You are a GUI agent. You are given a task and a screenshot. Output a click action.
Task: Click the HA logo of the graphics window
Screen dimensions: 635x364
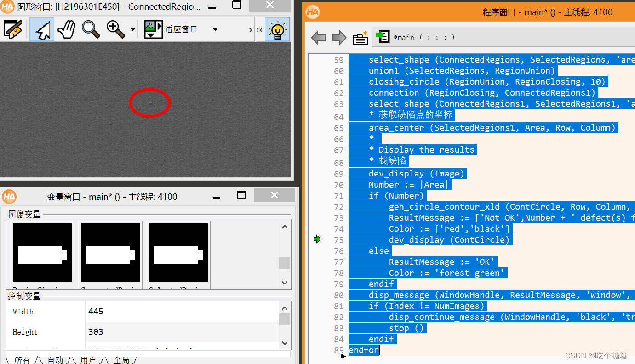[7, 6]
